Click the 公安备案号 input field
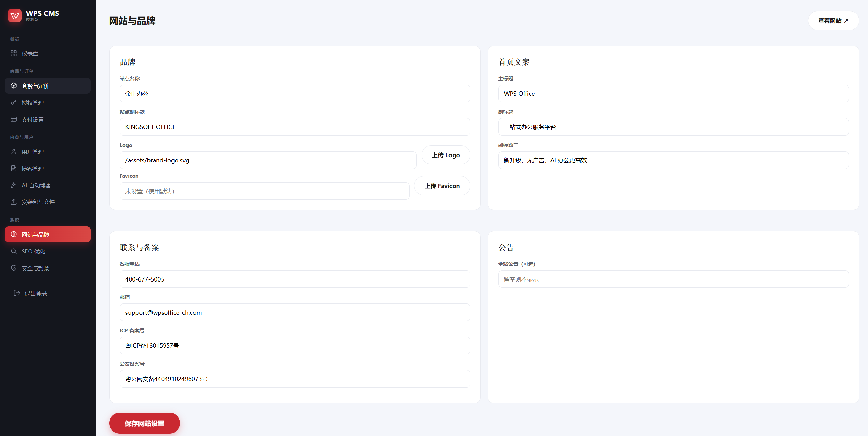Image resolution: width=868 pixels, height=436 pixels. [x=295, y=379]
